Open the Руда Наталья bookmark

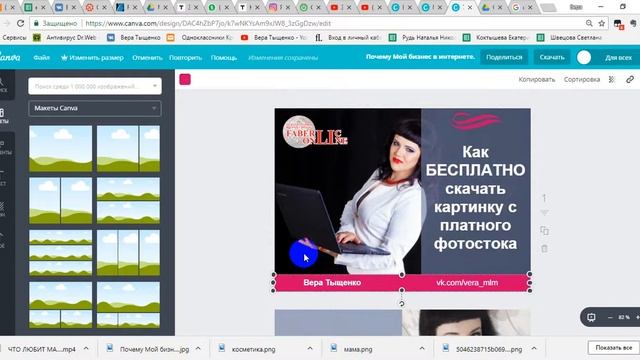[x=422, y=38]
